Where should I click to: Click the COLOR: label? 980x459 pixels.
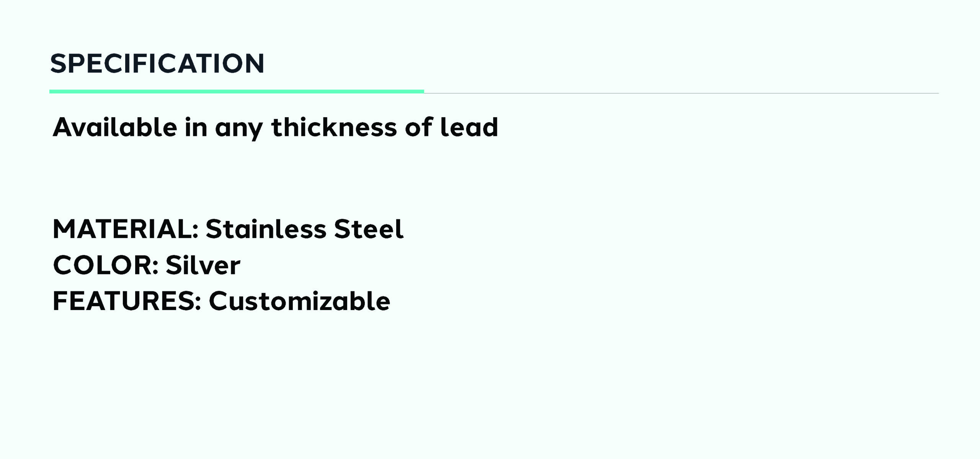coord(106,265)
